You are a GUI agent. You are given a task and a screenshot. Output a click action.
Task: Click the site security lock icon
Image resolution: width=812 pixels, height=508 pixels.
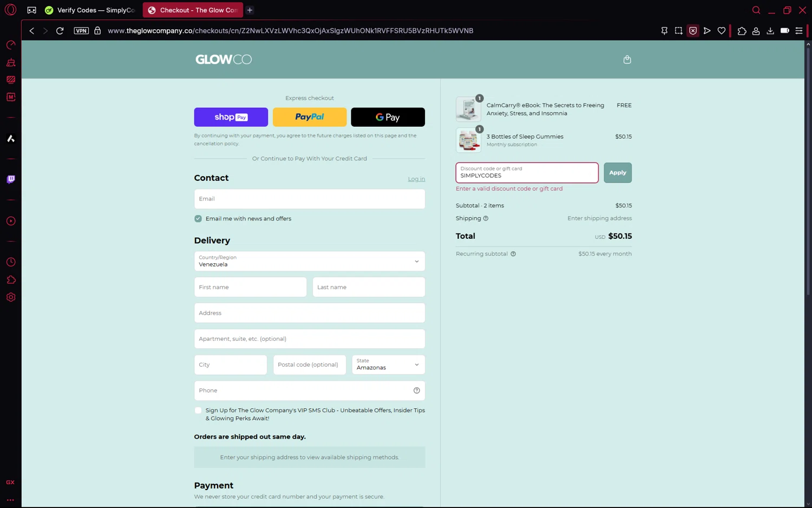click(x=97, y=31)
